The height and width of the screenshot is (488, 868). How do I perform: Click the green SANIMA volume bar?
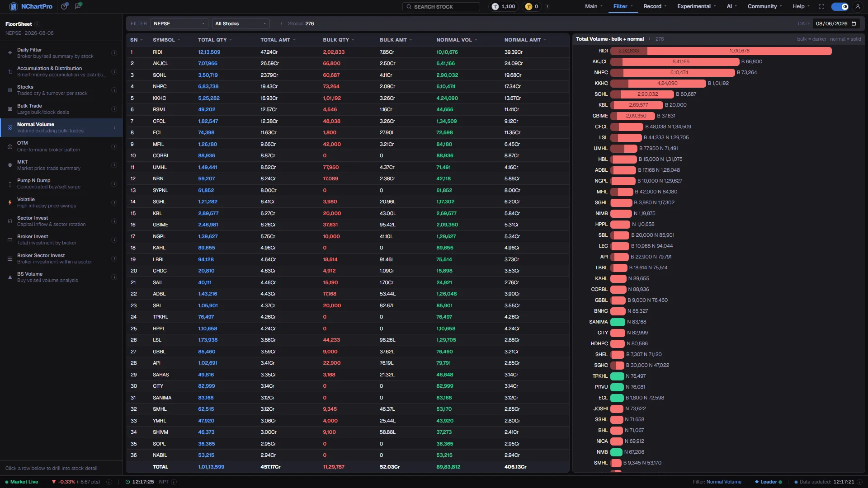[x=618, y=322]
